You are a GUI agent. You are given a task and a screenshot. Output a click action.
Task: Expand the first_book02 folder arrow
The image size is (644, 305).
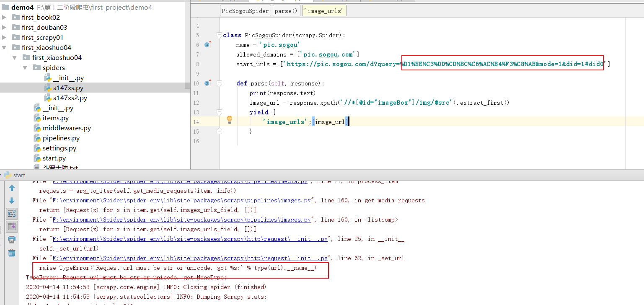4,17
